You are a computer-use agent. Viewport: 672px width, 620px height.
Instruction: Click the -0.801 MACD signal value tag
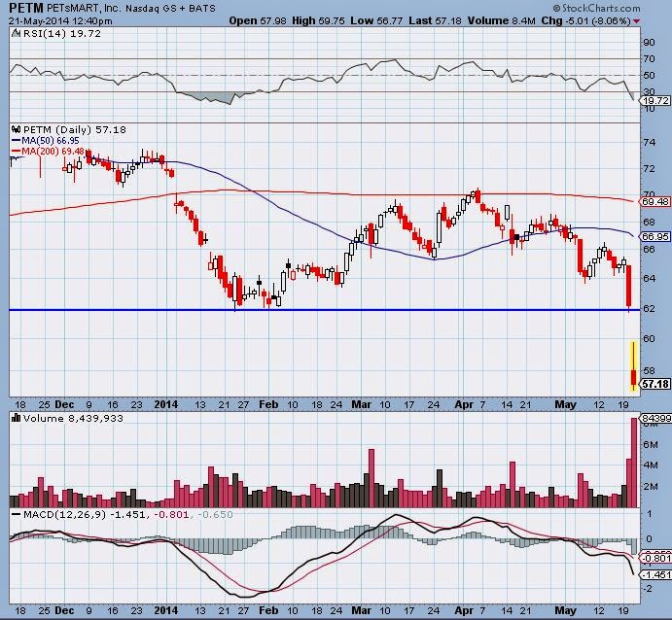click(654, 558)
